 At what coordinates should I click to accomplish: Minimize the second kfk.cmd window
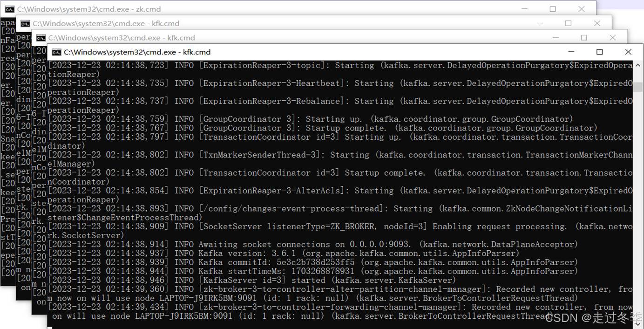tap(540, 23)
